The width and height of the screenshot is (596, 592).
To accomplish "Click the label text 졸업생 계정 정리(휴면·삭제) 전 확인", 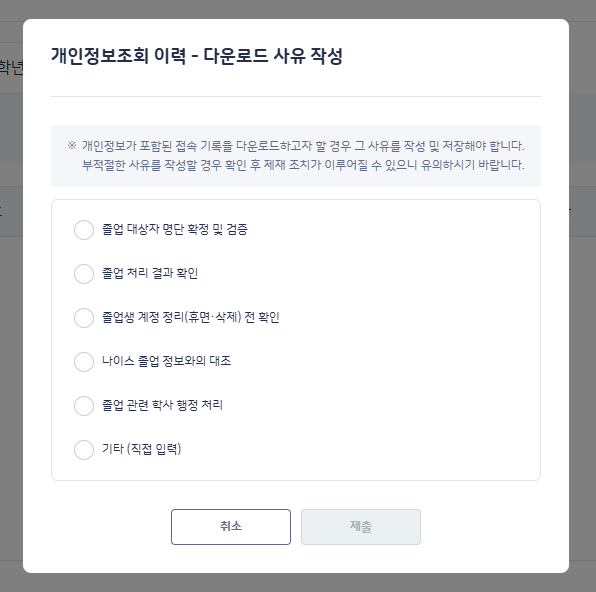I will coord(191,317).
